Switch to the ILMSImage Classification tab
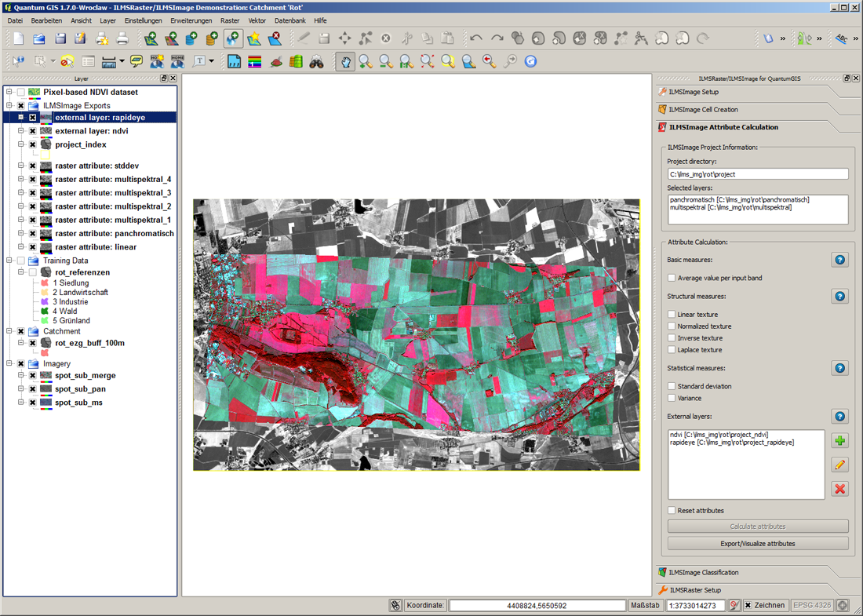Image resolution: width=863 pixels, height=616 pixels. tap(703, 573)
